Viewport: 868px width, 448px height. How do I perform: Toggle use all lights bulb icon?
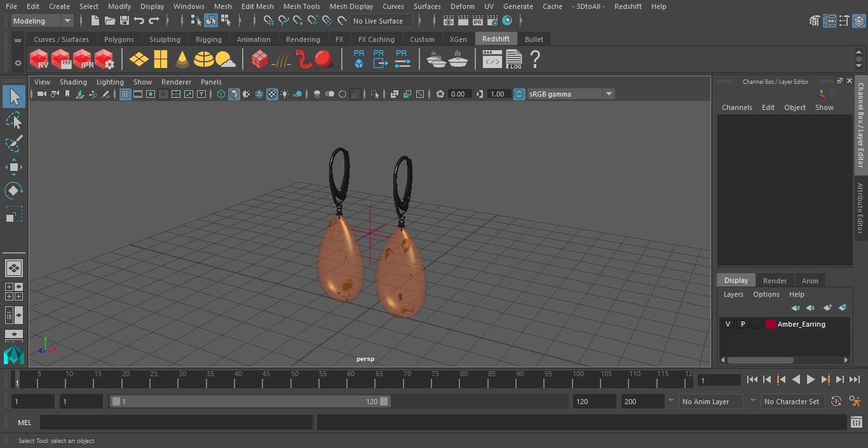[285, 94]
